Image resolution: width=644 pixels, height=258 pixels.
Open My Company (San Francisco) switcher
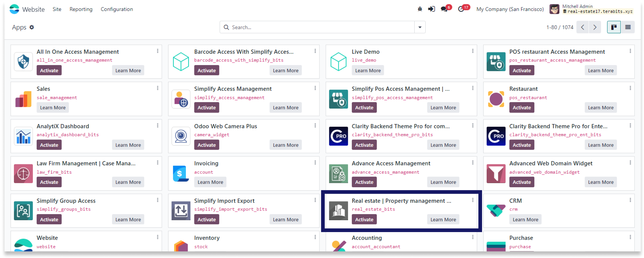point(510,9)
